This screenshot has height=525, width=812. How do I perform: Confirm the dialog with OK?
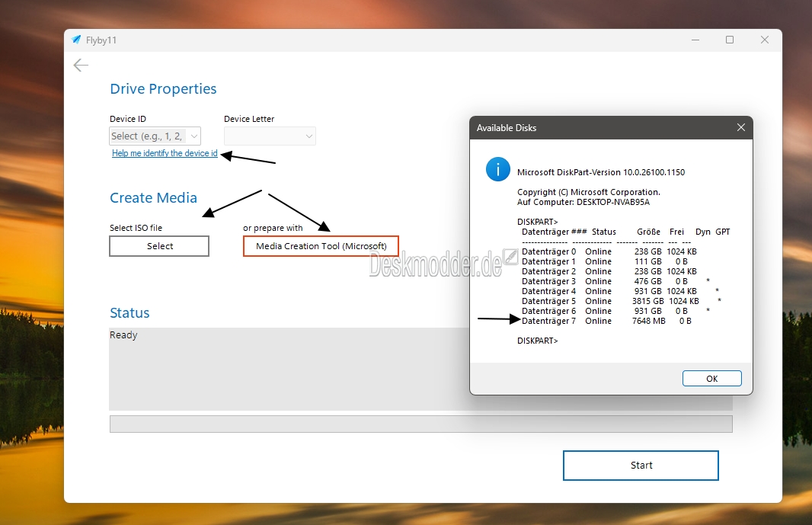(711, 379)
